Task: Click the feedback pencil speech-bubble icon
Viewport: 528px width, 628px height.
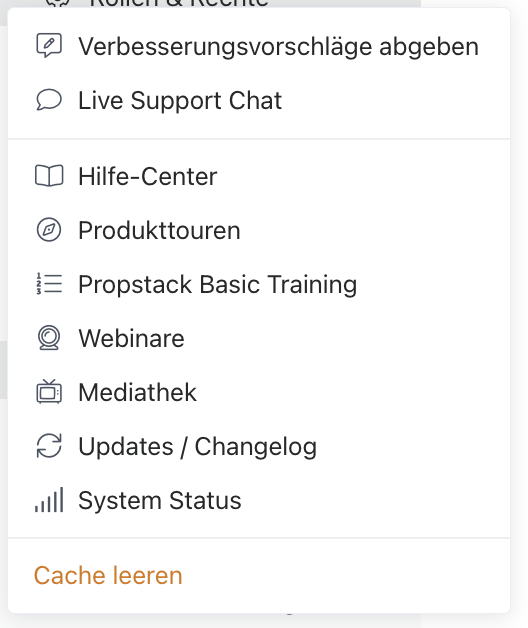Action: coord(49,45)
